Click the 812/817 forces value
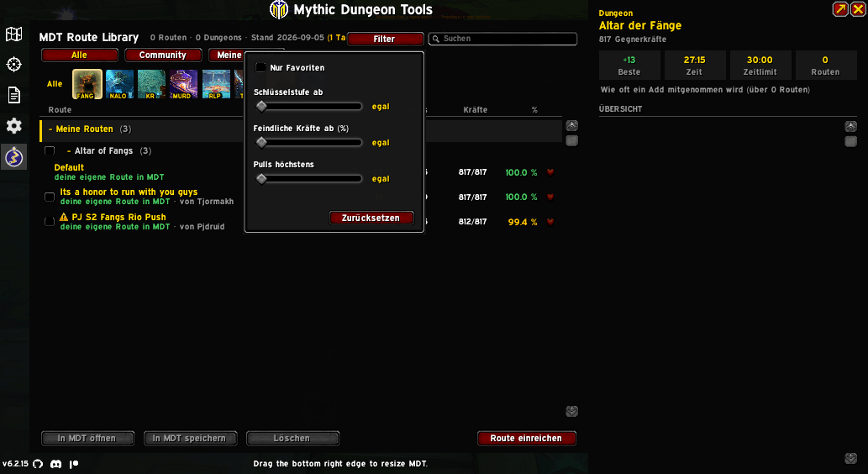868x474 pixels. pyautogui.click(x=473, y=222)
